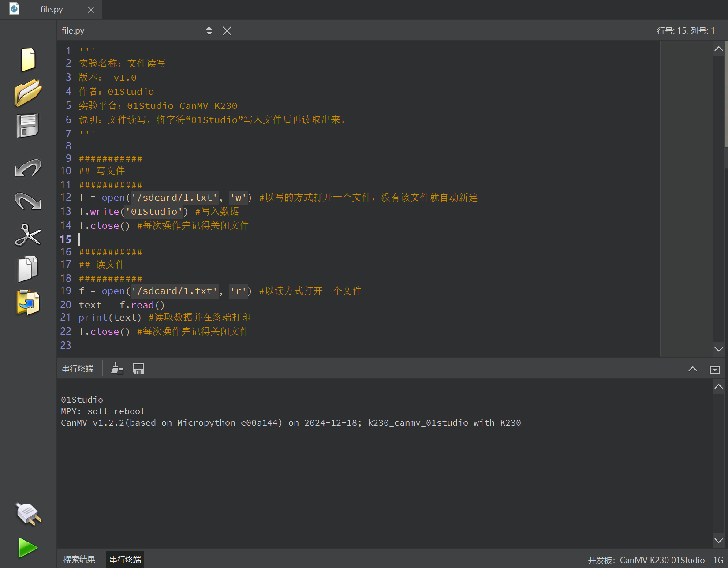728x568 pixels.
Task: Click the '## 读文件' comment line
Action: [102, 265]
